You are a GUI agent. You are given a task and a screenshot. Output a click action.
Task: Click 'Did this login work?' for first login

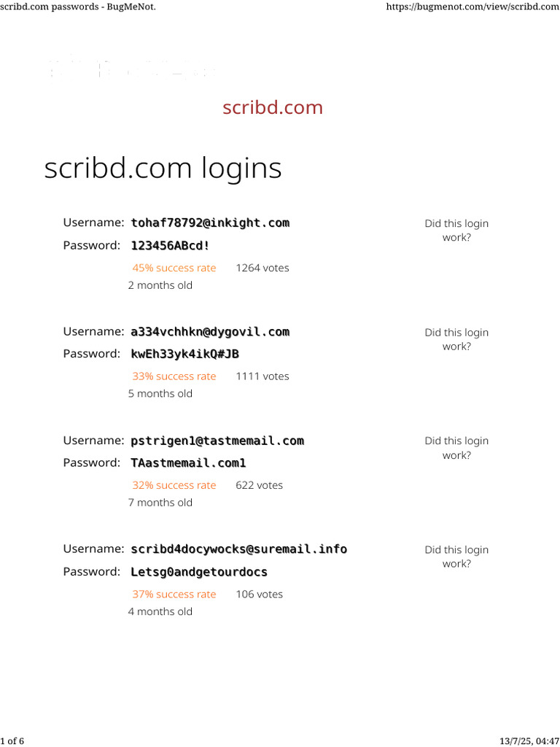point(456,230)
